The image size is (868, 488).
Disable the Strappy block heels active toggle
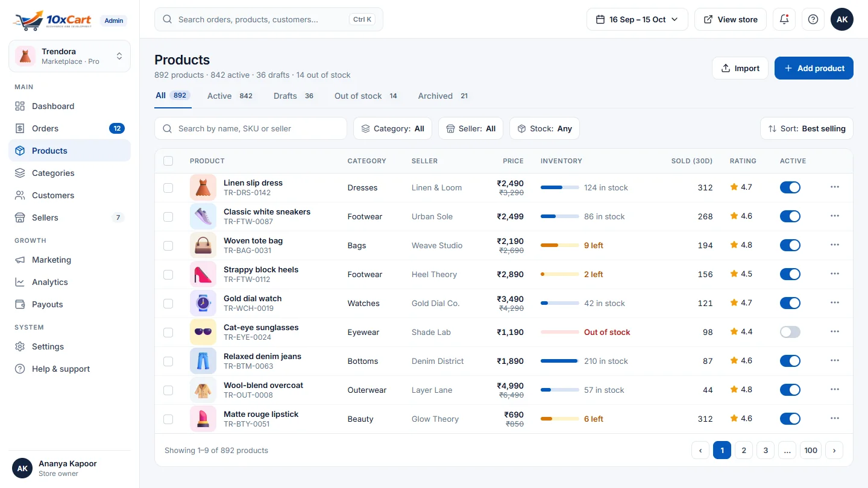[x=790, y=274]
